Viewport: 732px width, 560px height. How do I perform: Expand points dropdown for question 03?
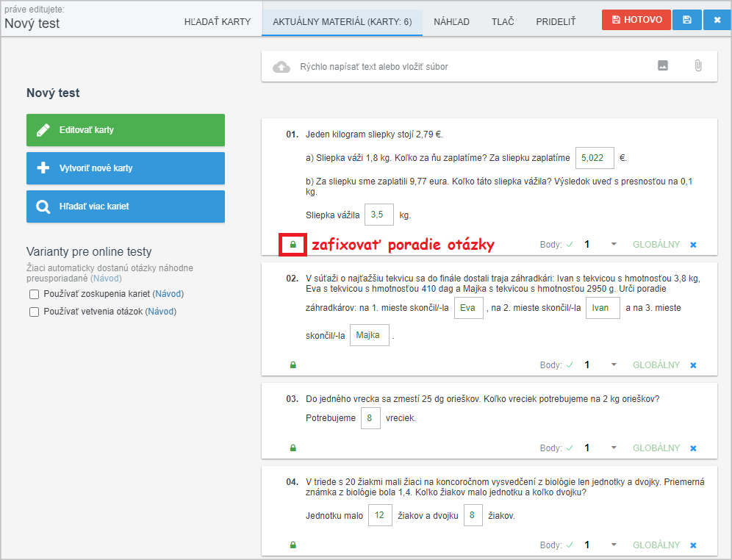(x=614, y=448)
